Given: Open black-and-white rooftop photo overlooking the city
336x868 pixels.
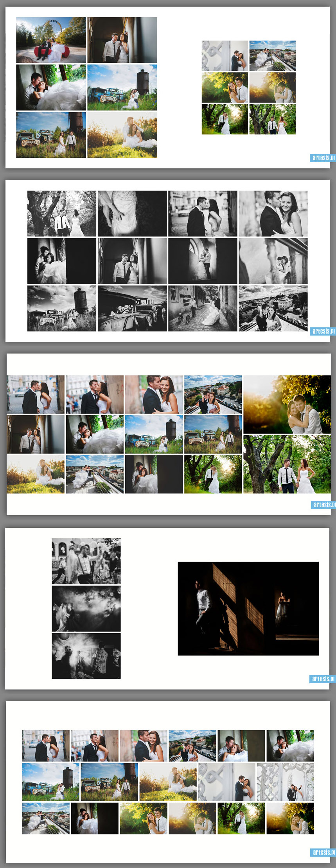Looking at the screenshot, I should tap(273, 308).
